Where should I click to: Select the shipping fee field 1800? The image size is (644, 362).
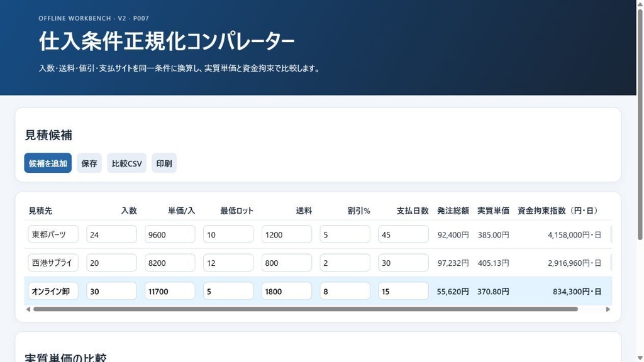click(x=287, y=291)
